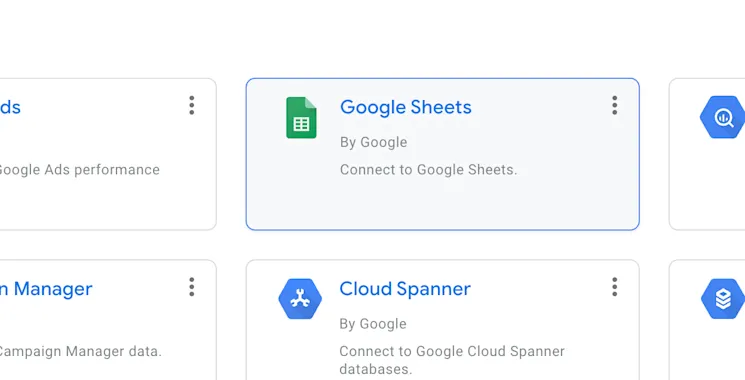
Task: Click the green Google Sheets icon
Action: [301, 118]
